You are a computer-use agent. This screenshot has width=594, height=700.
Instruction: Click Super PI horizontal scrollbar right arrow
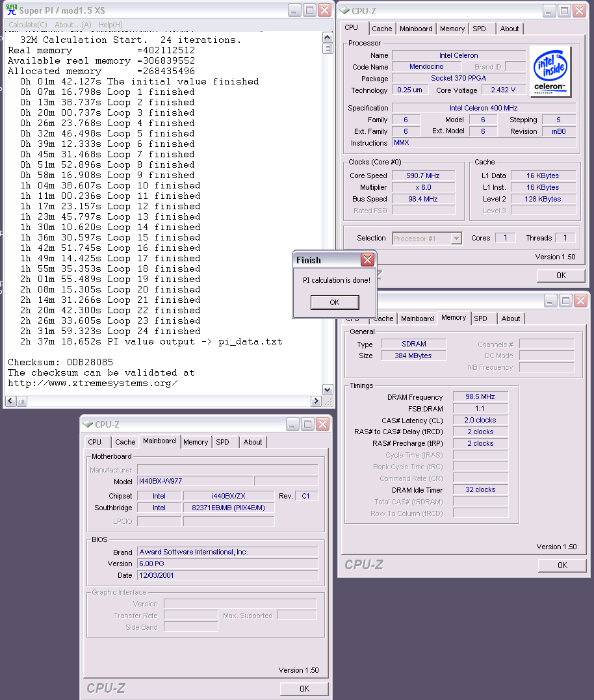click(316, 401)
